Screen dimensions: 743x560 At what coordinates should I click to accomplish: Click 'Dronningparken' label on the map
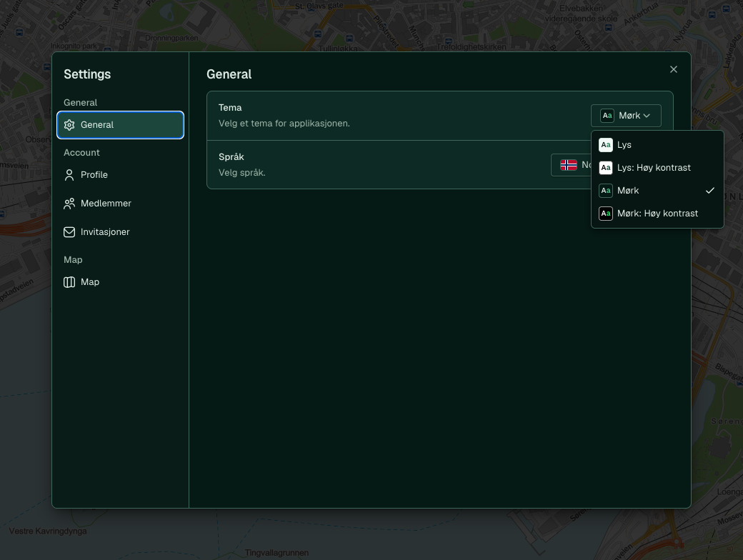tap(171, 38)
